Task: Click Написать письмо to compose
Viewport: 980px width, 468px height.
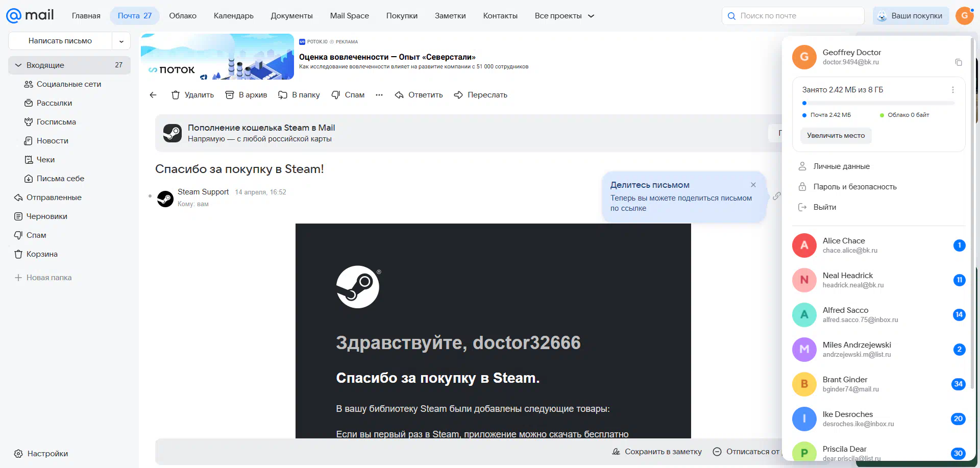Action: 60,41
